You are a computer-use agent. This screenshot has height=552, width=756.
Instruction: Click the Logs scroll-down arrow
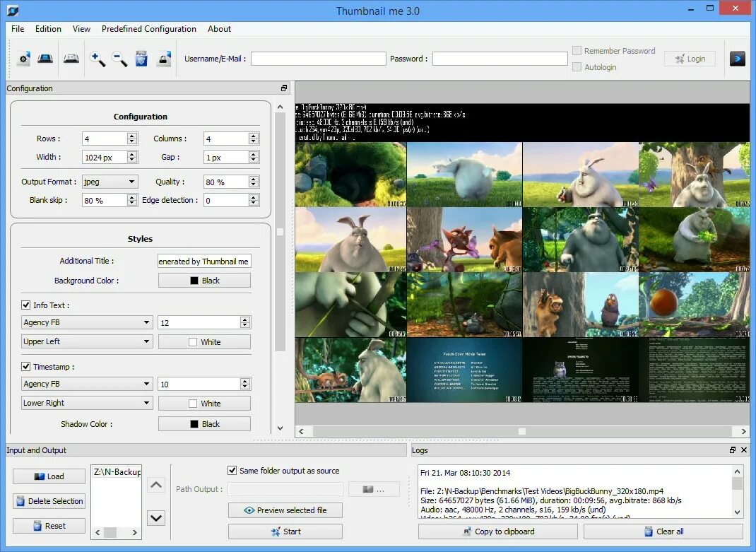click(737, 512)
